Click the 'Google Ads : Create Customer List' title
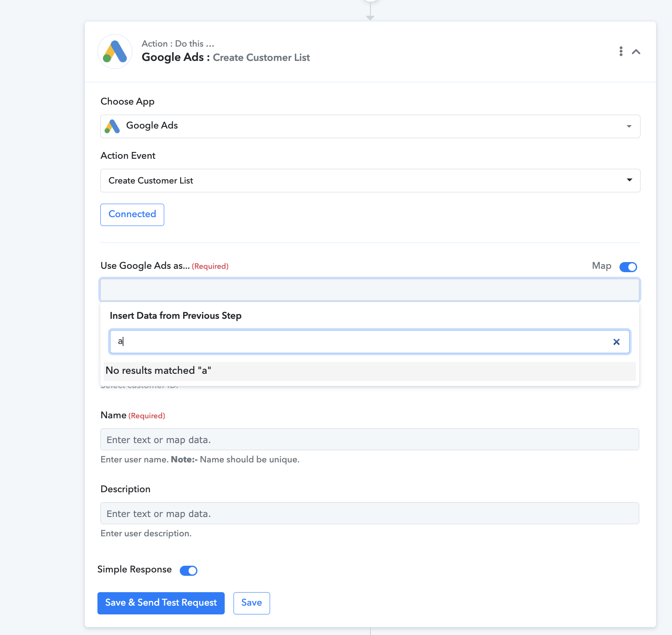 [x=226, y=57]
